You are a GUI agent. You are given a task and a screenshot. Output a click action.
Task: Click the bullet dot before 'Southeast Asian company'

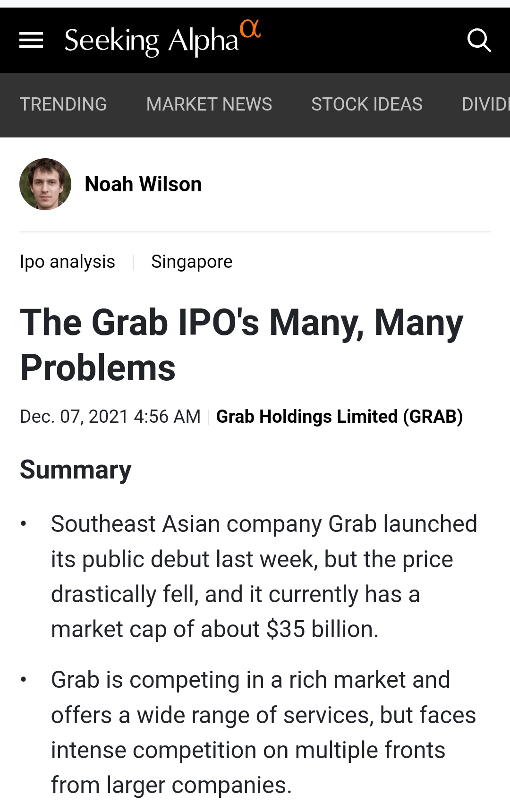point(23,524)
